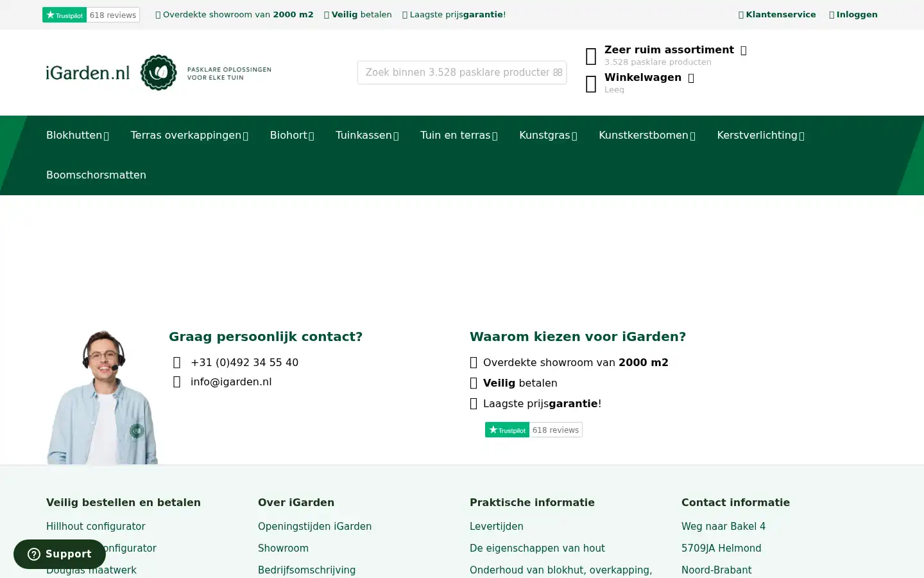This screenshot has width=924, height=578.
Task: Click Weg naar Bakel 4 address
Action: (x=723, y=527)
